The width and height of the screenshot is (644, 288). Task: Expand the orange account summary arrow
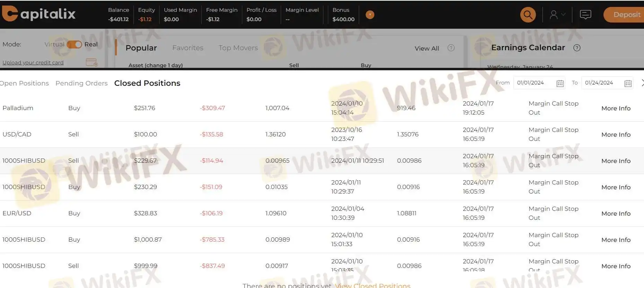pyautogui.click(x=370, y=15)
